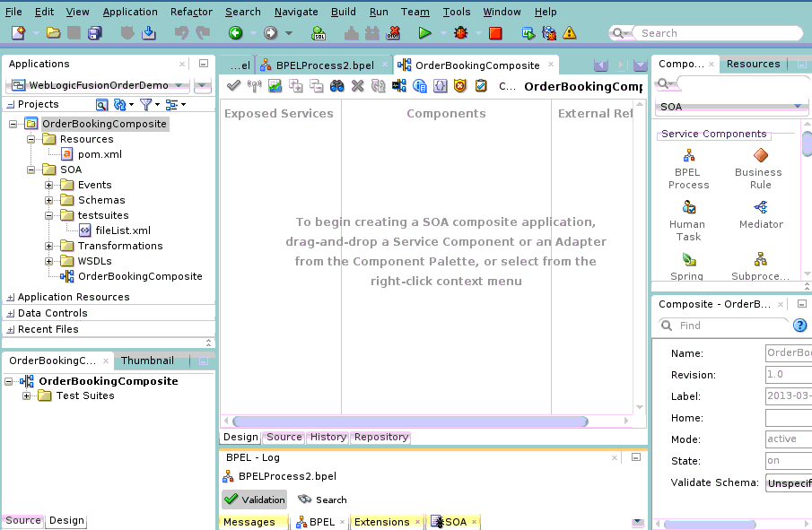The width and height of the screenshot is (812, 530).
Task: Switch to the Source editor tab
Action: (284, 437)
